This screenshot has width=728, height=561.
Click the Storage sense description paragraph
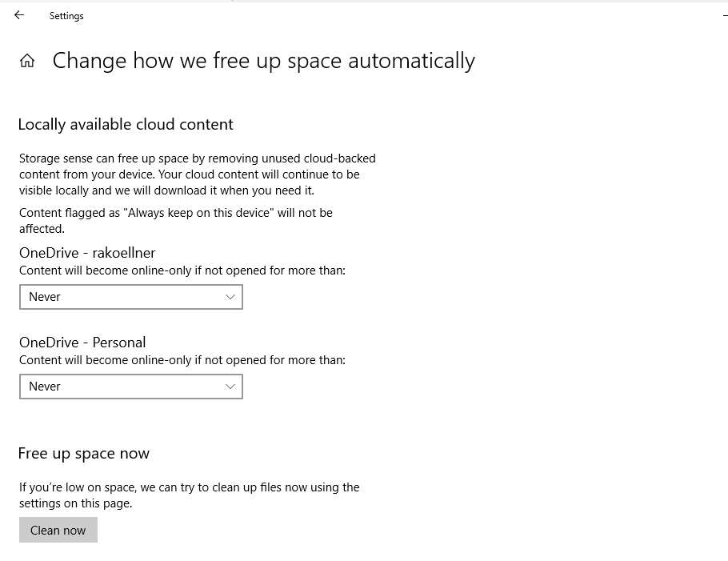[x=197, y=174]
